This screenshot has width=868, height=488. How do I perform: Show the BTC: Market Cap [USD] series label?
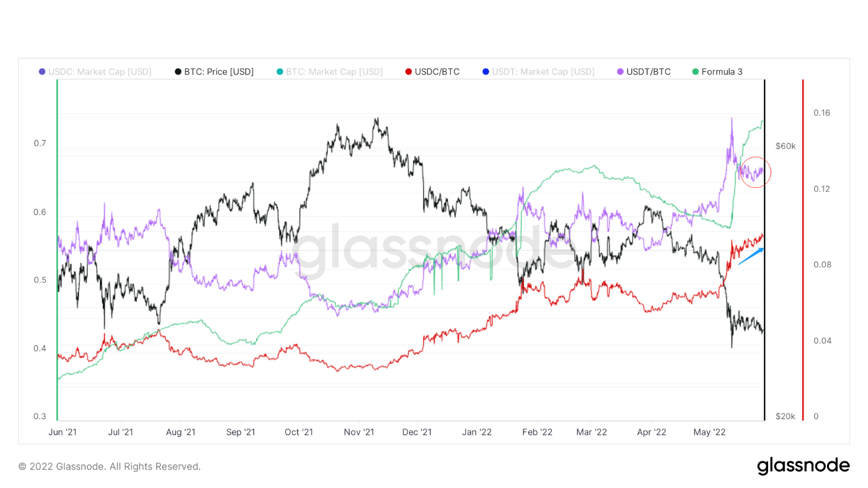coord(334,72)
